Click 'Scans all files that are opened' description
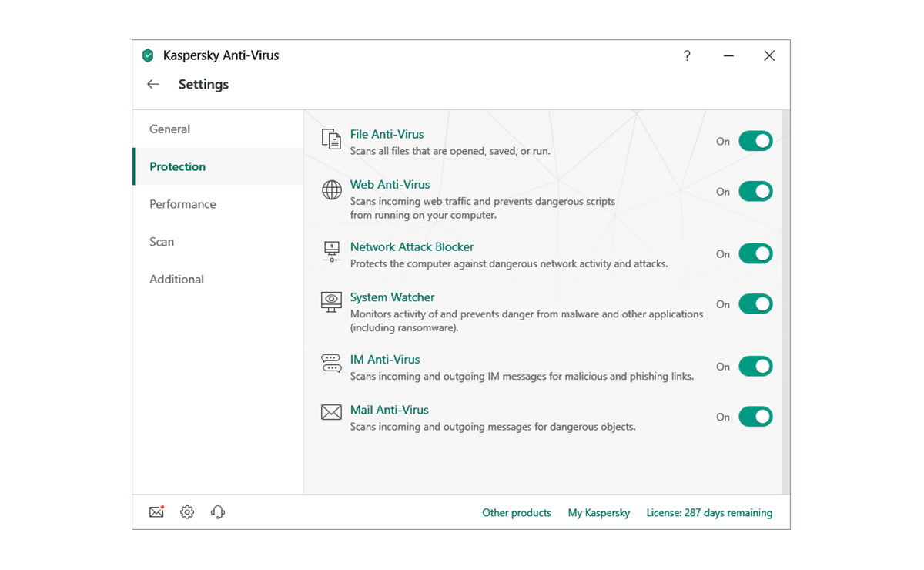 tap(450, 151)
